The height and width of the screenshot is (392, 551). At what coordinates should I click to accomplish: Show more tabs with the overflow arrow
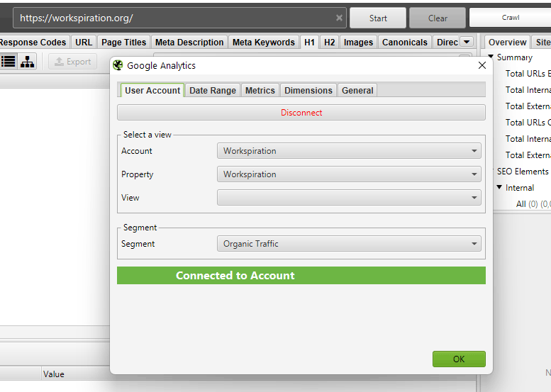[467, 42]
